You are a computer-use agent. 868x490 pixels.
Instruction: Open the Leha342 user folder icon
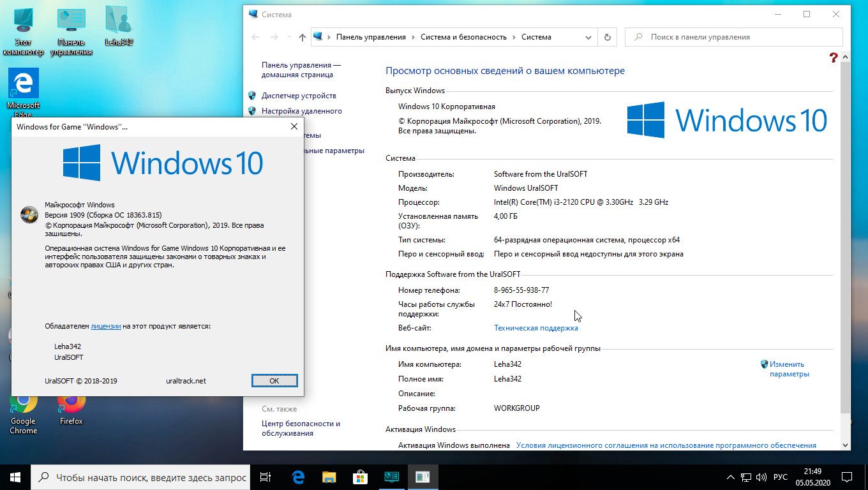click(x=119, y=26)
